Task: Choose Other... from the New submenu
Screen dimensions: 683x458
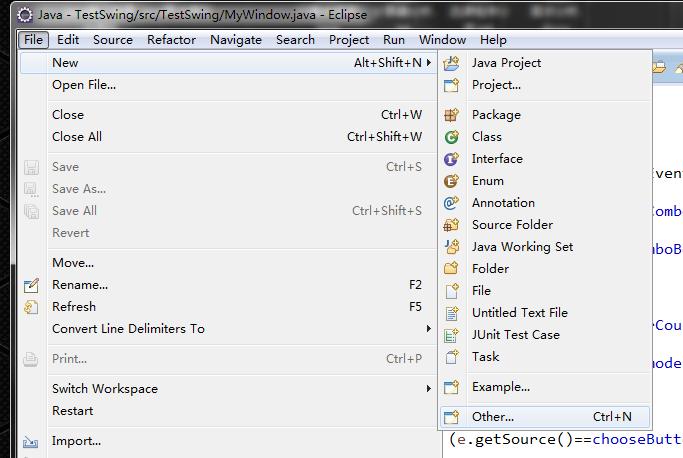Action: [x=493, y=417]
